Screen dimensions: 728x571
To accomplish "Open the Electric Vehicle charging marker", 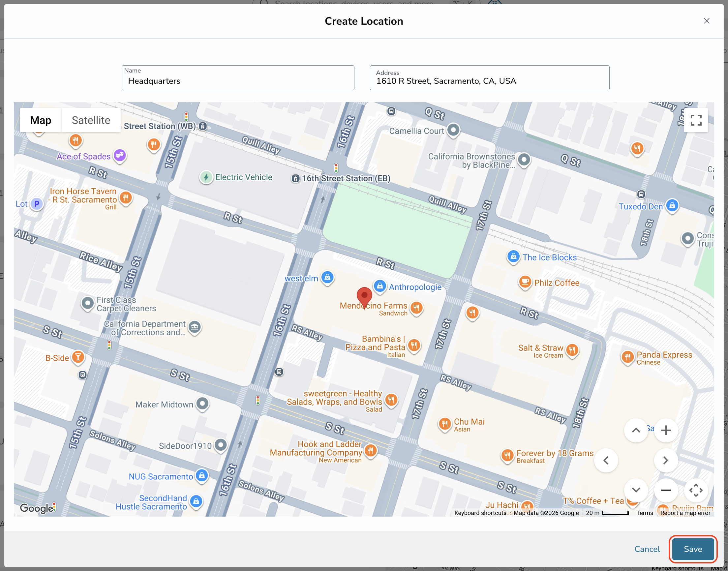I will click(206, 177).
